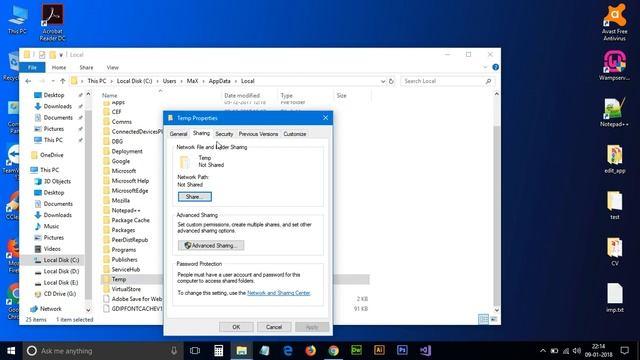This screenshot has height=360, width=640.
Task: Open the Notepad++ desktop shortcut
Action: 614,112
